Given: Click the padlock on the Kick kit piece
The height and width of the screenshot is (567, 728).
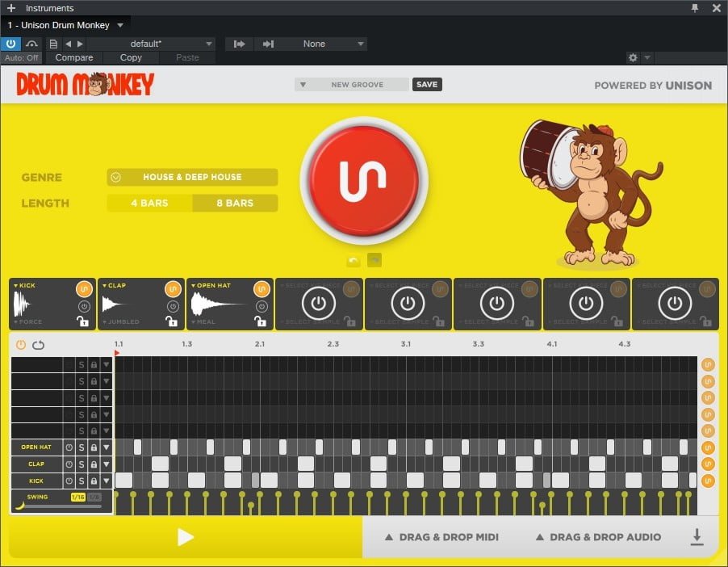Looking at the screenshot, I should coord(82,321).
